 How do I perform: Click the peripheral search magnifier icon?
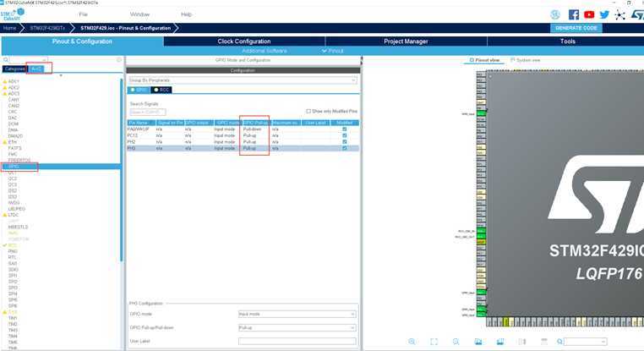tap(6, 59)
